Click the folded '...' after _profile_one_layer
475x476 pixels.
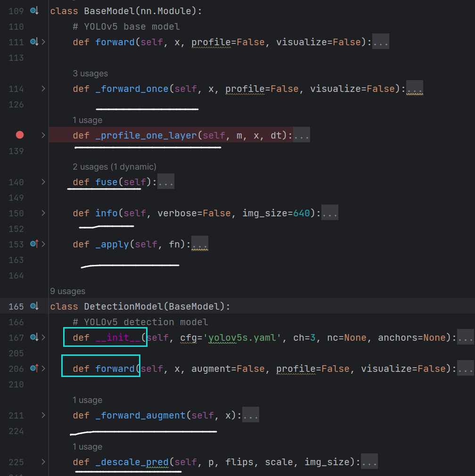point(302,135)
